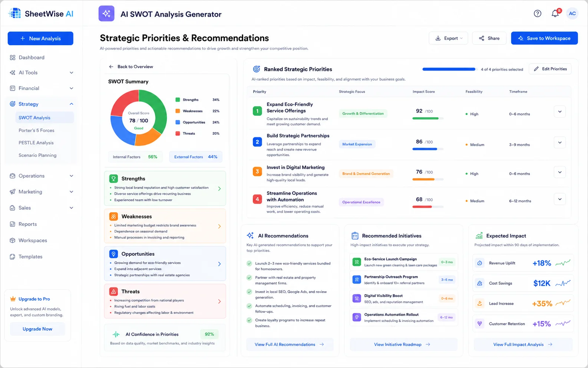Click the green Strengths lightbulb icon
Viewport: 588px width, 368px height.
click(x=113, y=178)
